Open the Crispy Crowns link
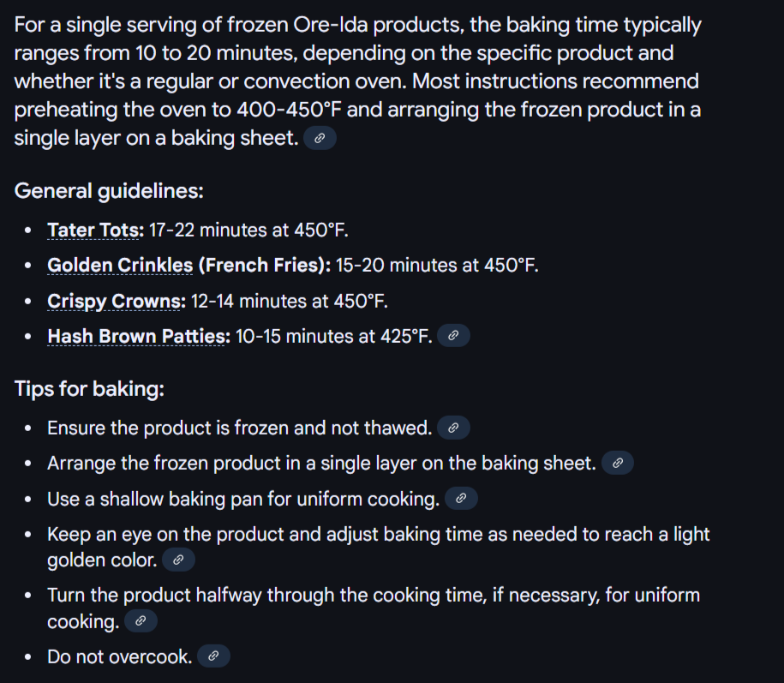Image resolution: width=784 pixels, height=683 pixels. 117,302
